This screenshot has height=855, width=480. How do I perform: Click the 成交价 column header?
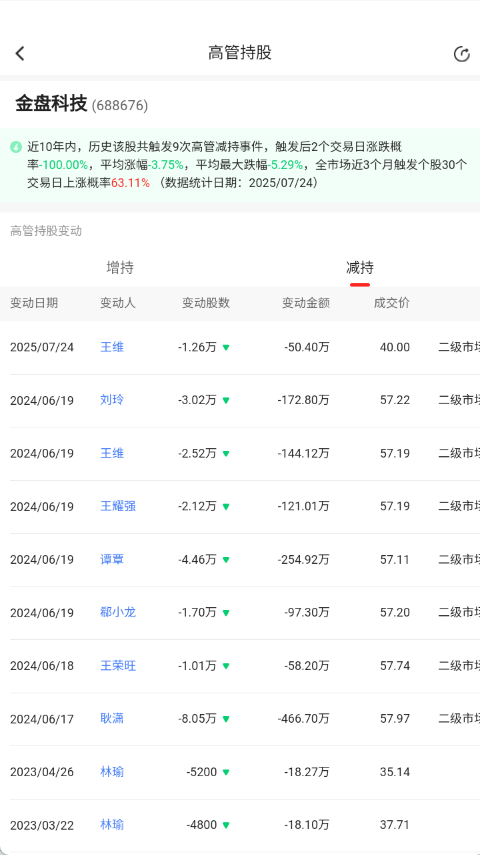(x=392, y=303)
